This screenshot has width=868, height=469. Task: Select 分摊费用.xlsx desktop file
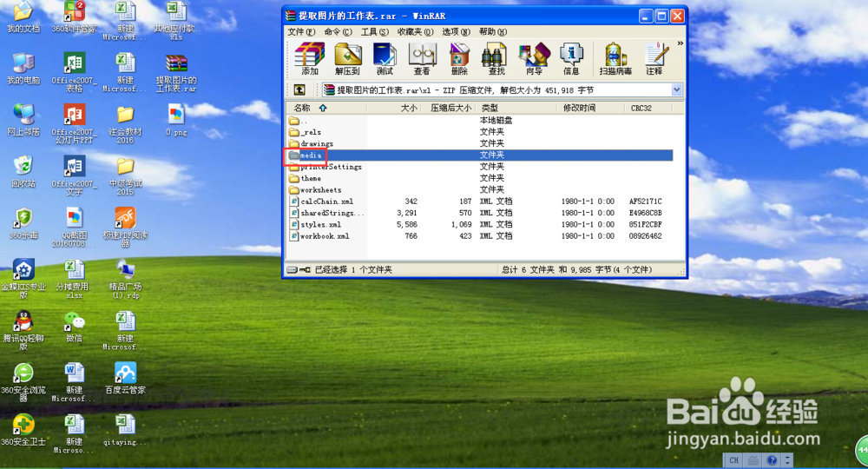click(x=74, y=279)
